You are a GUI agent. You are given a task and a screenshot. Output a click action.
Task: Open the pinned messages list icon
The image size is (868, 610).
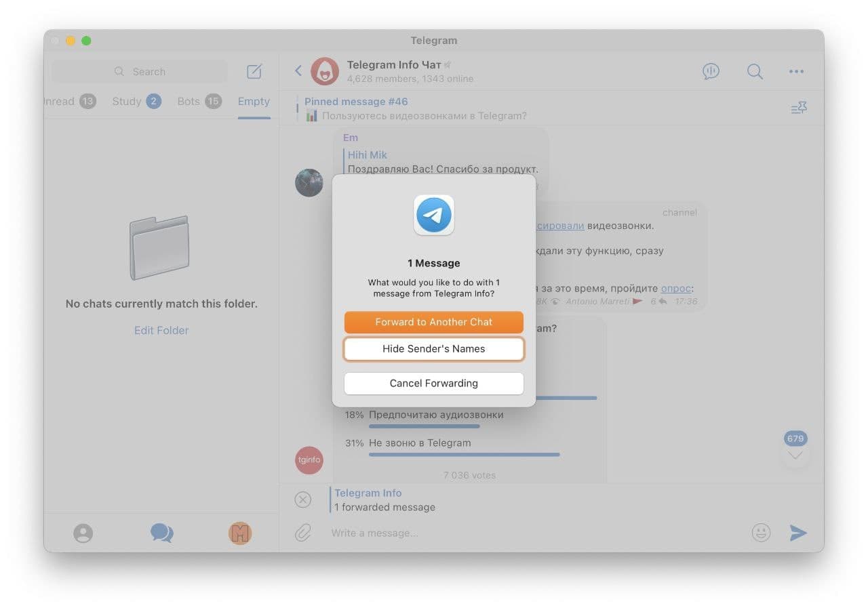(x=799, y=108)
